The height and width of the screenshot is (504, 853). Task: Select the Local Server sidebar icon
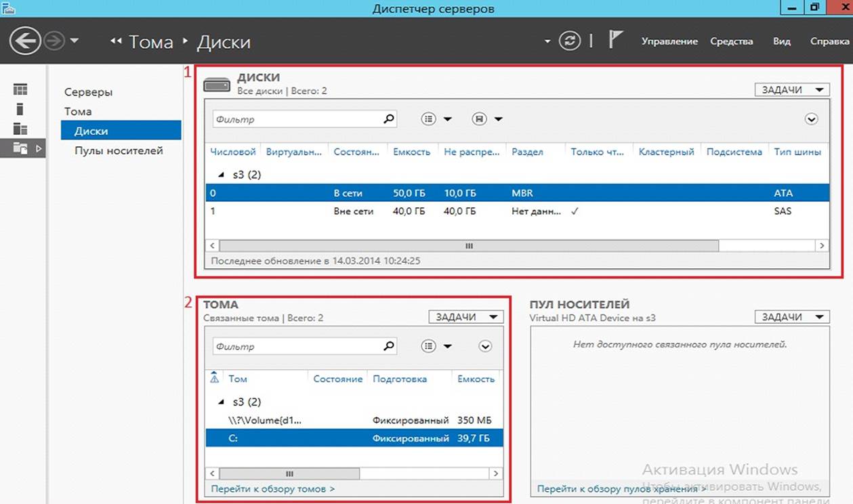(x=20, y=109)
